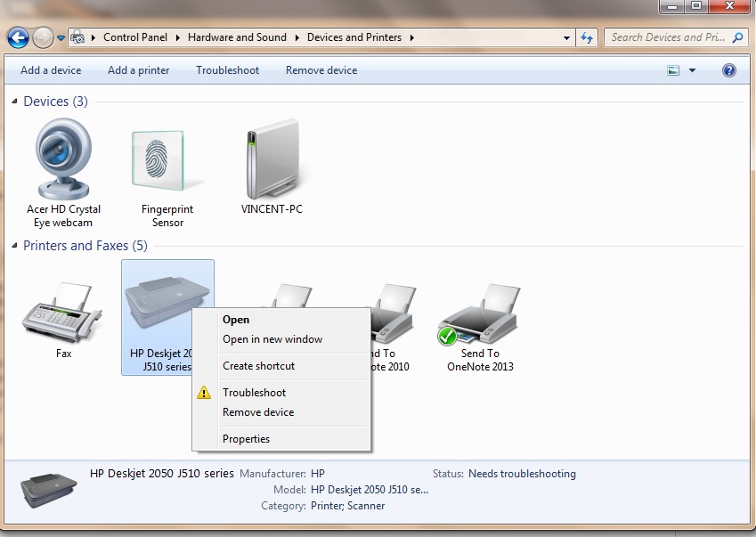This screenshot has height=537, width=756.
Task: Open the view options dropdown arrow
Action: (x=693, y=70)
